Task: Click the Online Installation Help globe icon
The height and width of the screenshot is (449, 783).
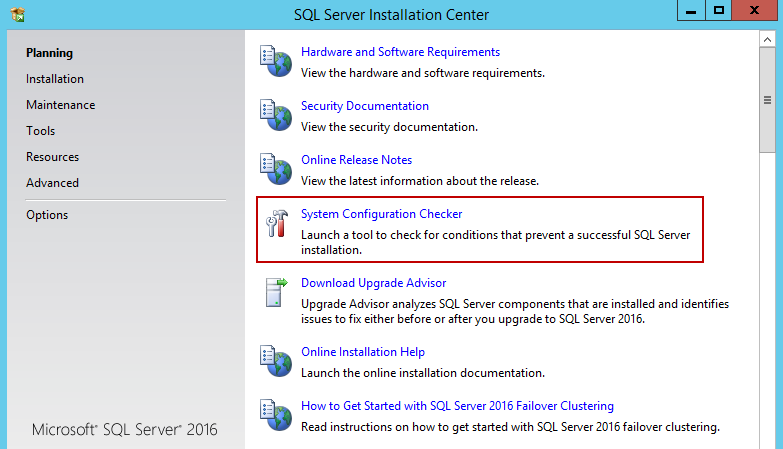Action: click(x=276, y=361)
